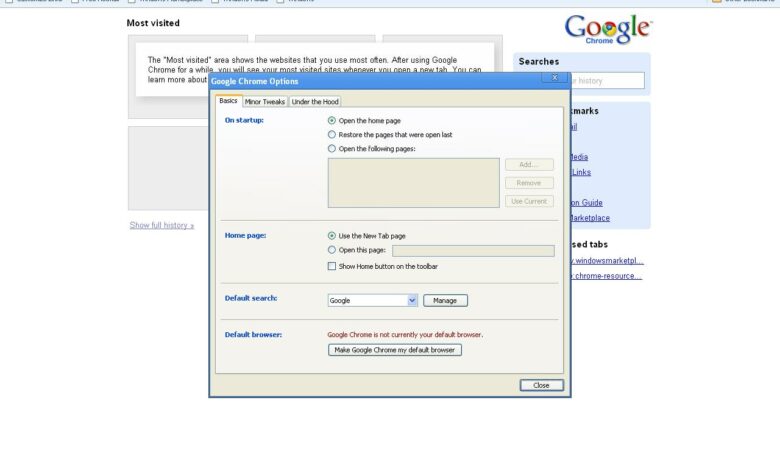The image size is (780, 470).
Task: Focus the 'Open this page' URL field
Action: 473,251
